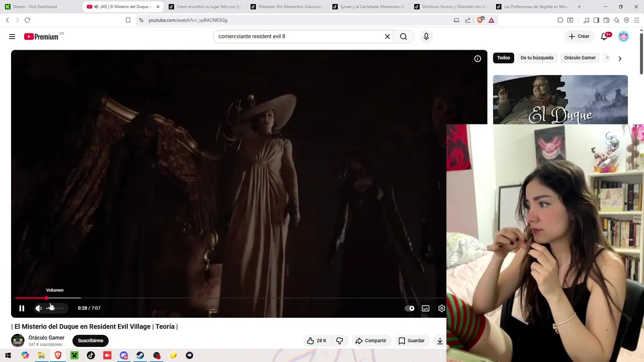Open the Brave Wallet icon

tap(606, 20)
